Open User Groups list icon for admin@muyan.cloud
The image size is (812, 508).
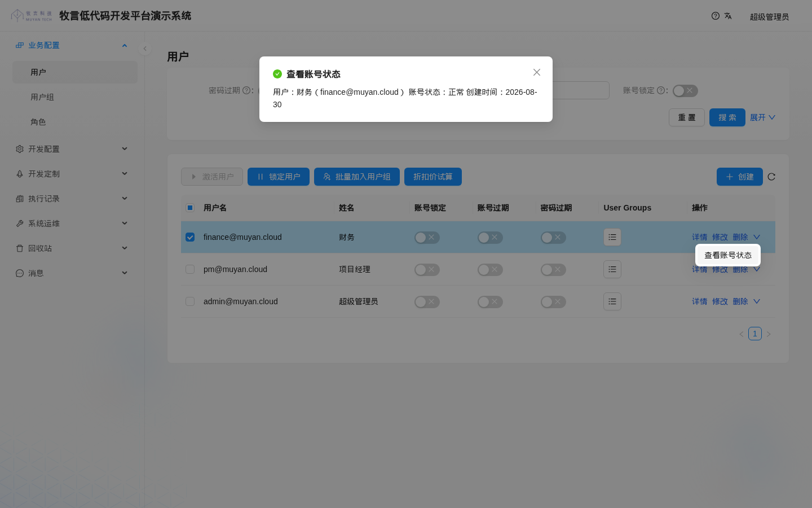pos(612,301)
